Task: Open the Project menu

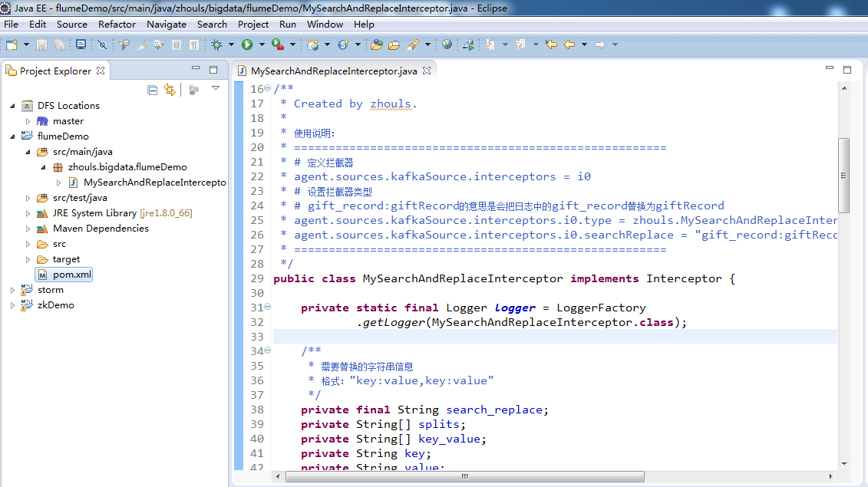Action: [253, 25]
